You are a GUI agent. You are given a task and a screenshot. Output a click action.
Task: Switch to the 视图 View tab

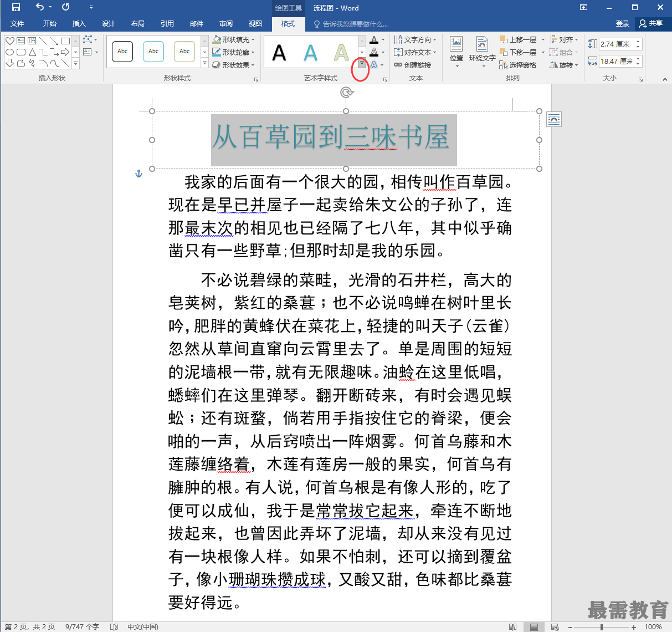(x=255, y=24)
